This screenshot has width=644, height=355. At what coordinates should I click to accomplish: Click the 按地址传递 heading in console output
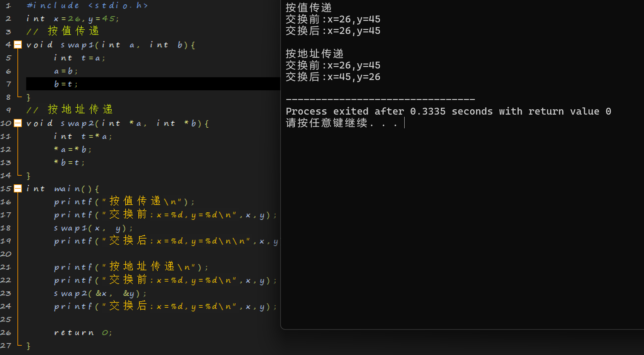coord(314,54)
